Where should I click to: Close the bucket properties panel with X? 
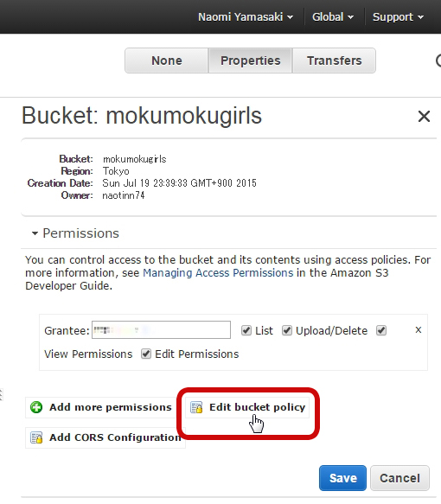[424, 116]
